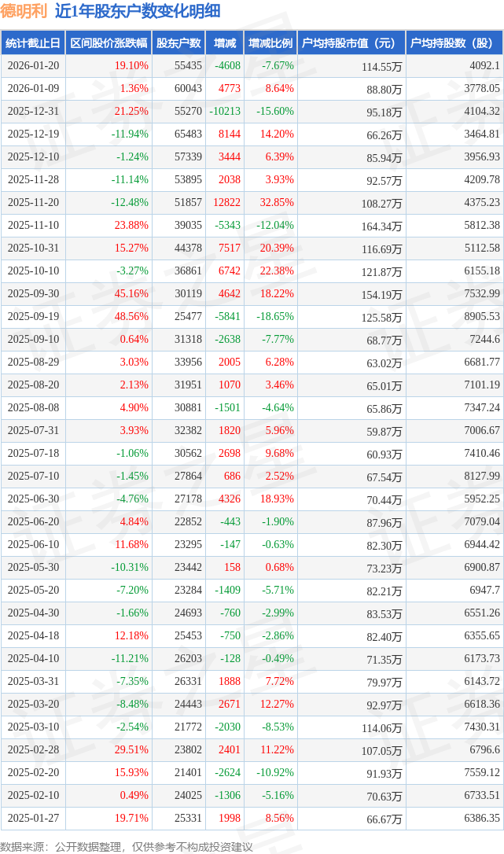Select the 2026-01-20 date cell
This screenshot has width=504, height=854.
(33, 66)
